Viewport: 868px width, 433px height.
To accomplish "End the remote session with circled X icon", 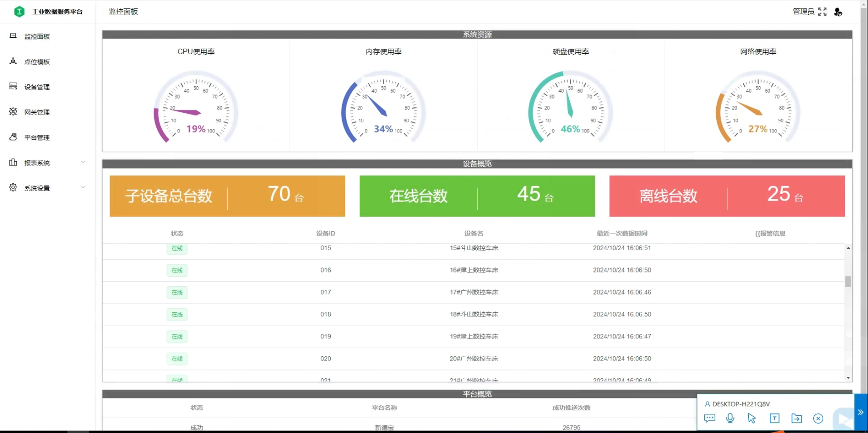I will click(x=818, y=418).
